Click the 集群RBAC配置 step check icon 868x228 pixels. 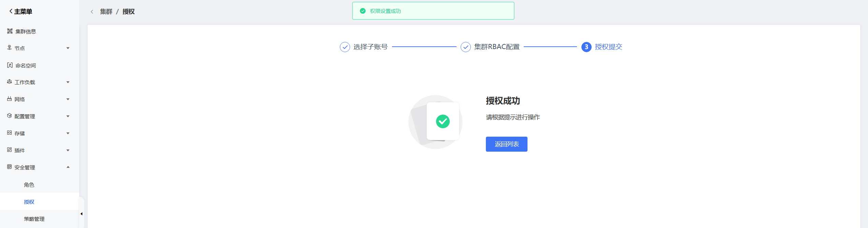[x=466, y=47]
